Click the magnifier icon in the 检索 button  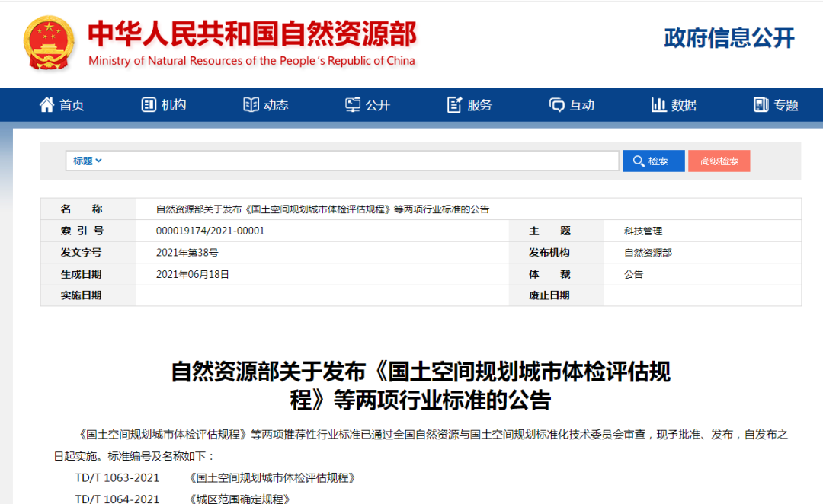click(x=639, y=161)
